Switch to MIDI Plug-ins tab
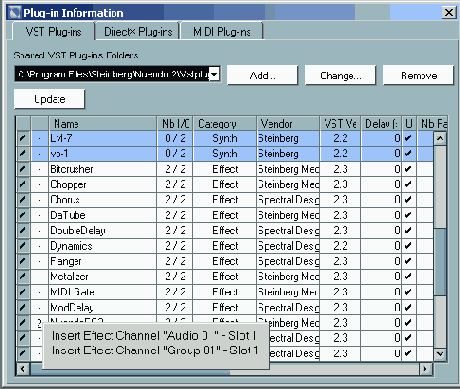Viewport: 460px width, 389px height. (222, 32)
